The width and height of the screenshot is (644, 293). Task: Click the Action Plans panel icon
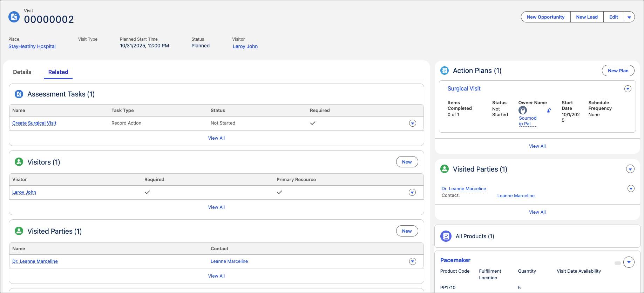445,71
